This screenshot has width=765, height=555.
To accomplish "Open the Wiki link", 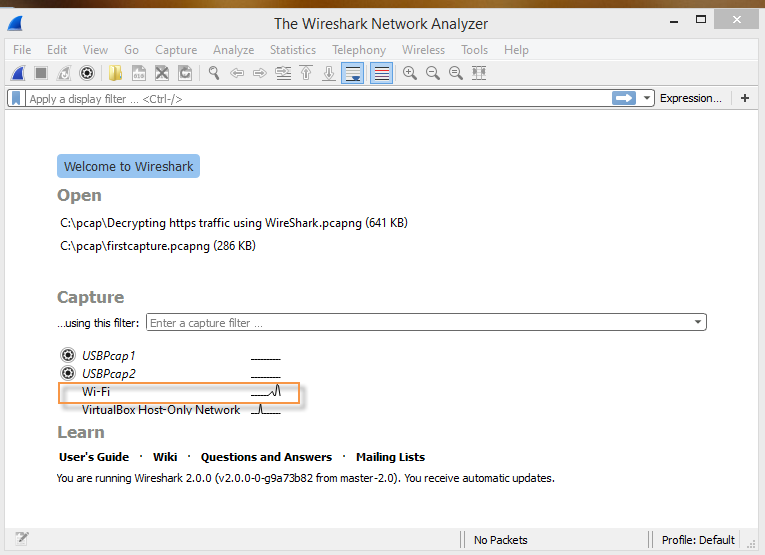I will [x=165, y=457].
